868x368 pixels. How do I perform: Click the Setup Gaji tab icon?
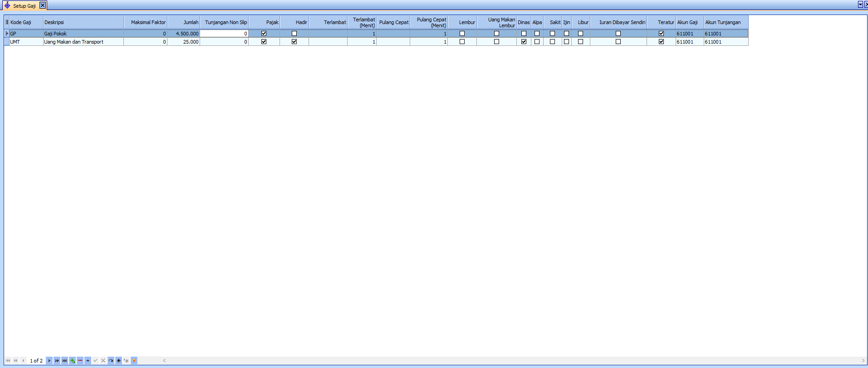[7, 5]
